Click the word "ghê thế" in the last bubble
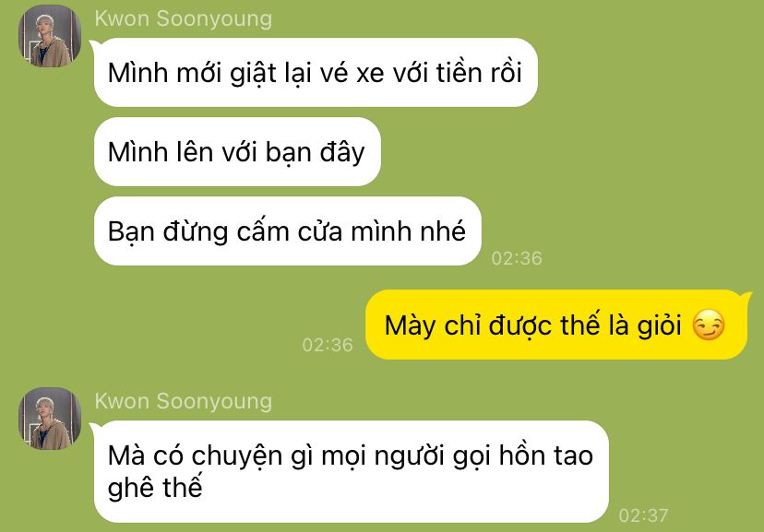Viewport: 764px width, 532px height. tap(155, 488)
